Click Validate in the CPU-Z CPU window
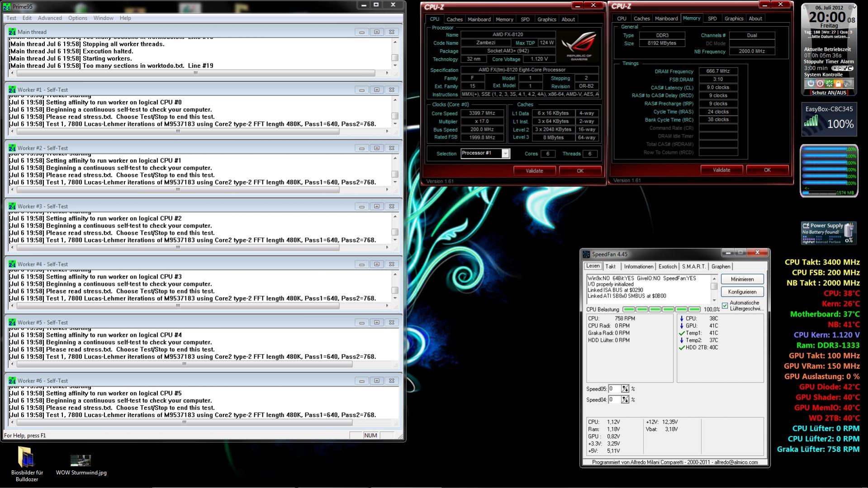 534,171
